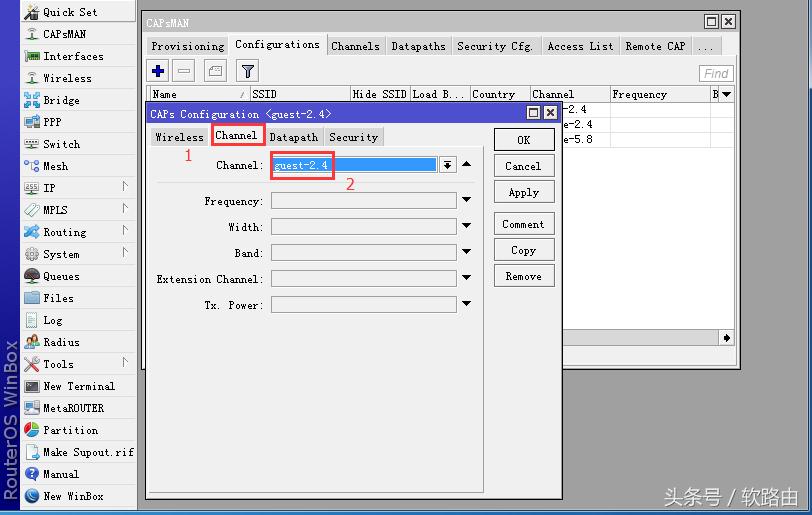Open the CAPsMAN sidebar entry
This screenshot has width=812, height=515.
(x=78, y=34)
